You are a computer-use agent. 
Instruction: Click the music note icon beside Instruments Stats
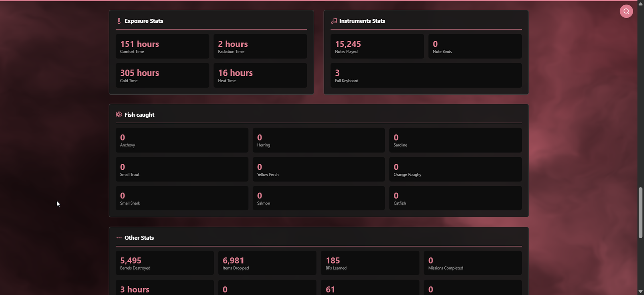click(x=334, y=21)
